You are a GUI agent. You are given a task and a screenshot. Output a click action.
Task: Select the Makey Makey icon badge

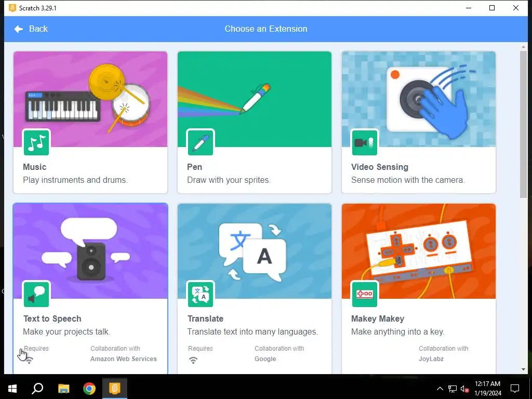tap(365, 294)
